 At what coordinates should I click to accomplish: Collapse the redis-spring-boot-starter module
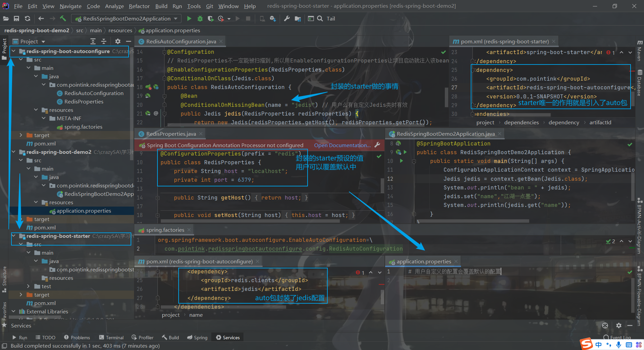coord(13,236)
